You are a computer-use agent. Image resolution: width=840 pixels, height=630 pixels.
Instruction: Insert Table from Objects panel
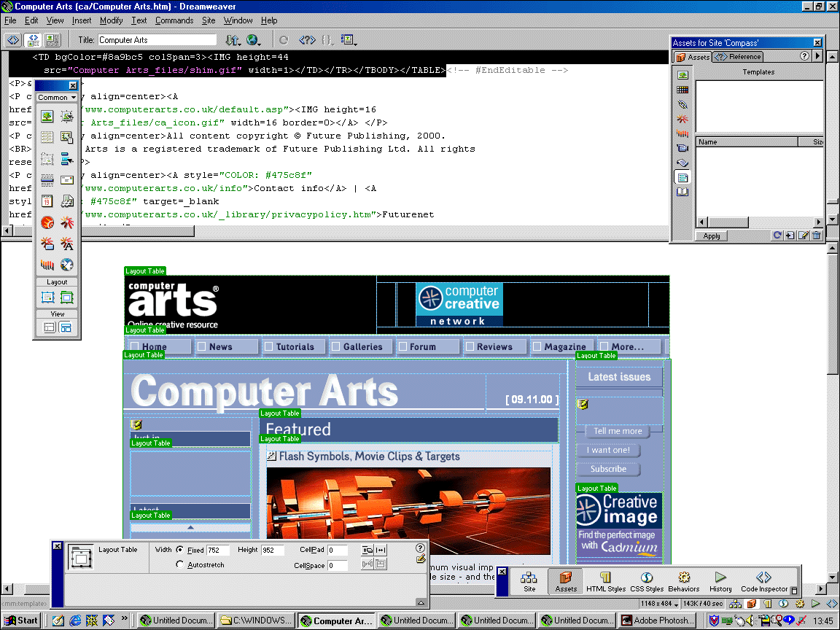click(x=47, y=137)
